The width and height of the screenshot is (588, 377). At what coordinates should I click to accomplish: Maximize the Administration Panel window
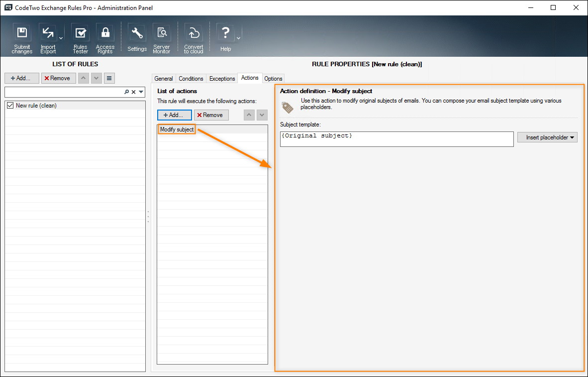click(553, 7)
